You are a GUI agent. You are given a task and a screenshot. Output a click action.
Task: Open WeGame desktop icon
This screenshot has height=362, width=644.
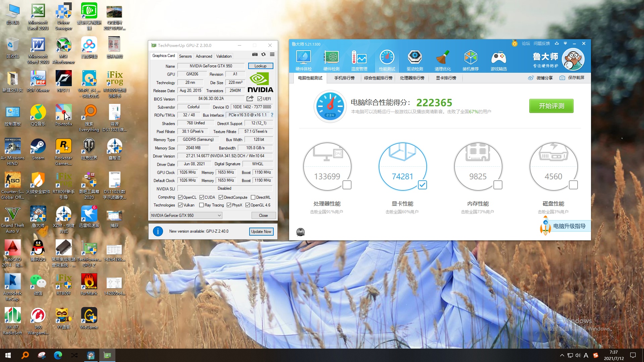(89, 318)
